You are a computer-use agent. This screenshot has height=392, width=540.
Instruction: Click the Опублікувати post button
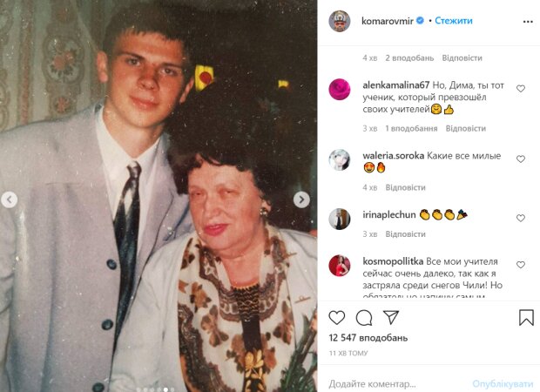503,384
